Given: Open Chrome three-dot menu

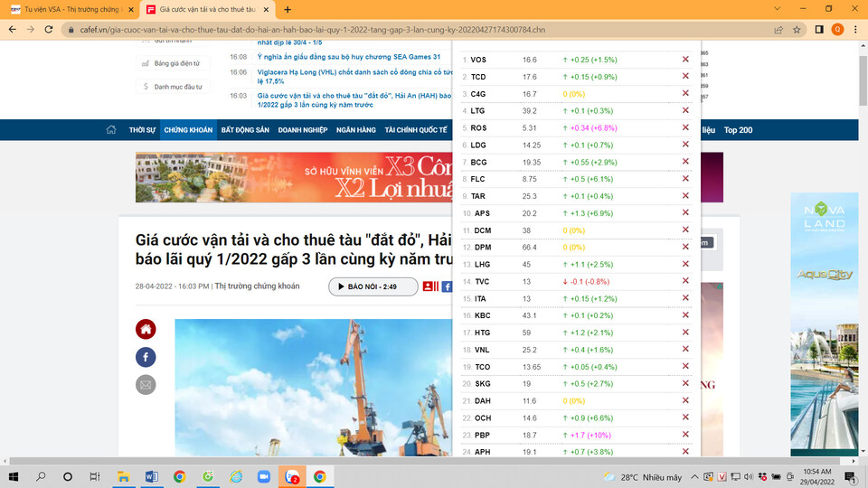Looking at the screenshot, I should coord(856,29).
